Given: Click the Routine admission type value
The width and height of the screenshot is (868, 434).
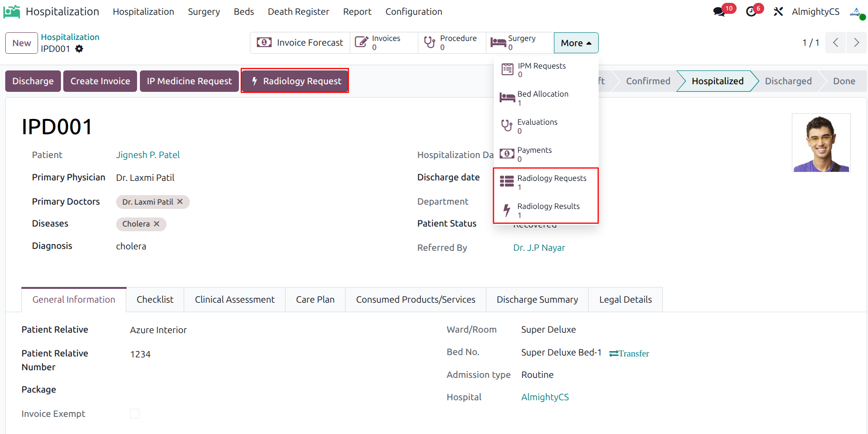Looking at the screenshot, I should [x=537, y=375].
